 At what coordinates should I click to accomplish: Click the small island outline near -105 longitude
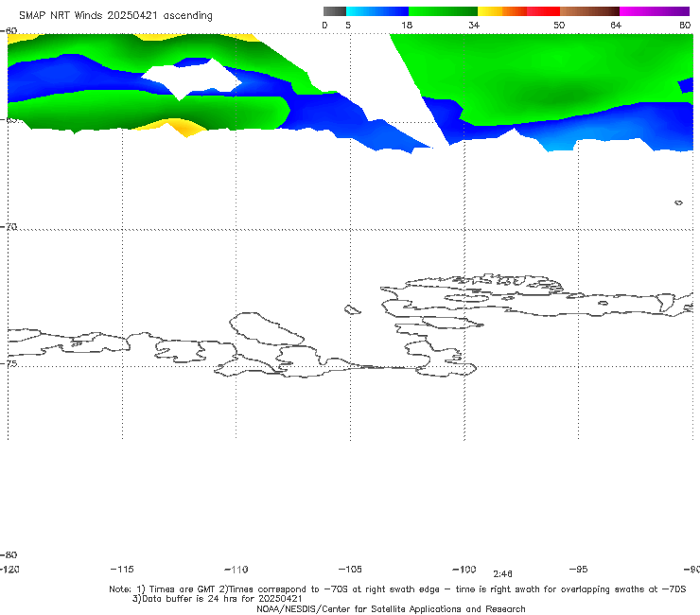[x=352, y=309]
